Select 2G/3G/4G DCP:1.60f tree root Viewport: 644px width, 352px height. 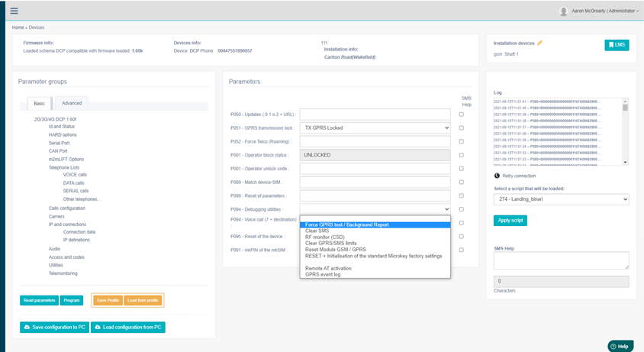(55, 119)
